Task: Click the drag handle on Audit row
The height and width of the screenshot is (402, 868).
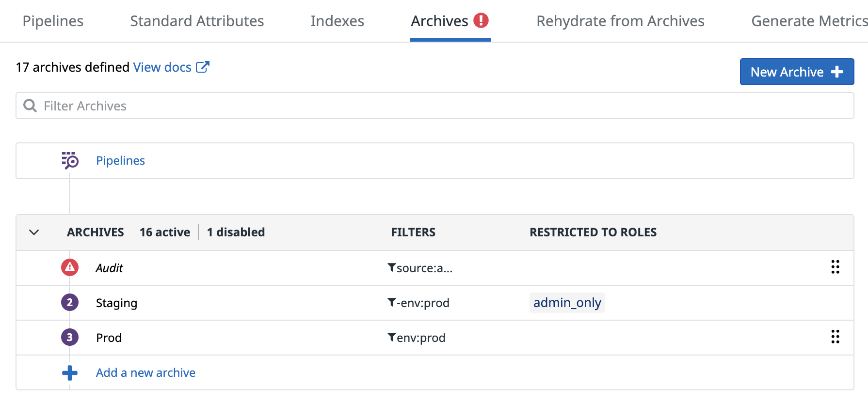Action: [x=835, y=267]
